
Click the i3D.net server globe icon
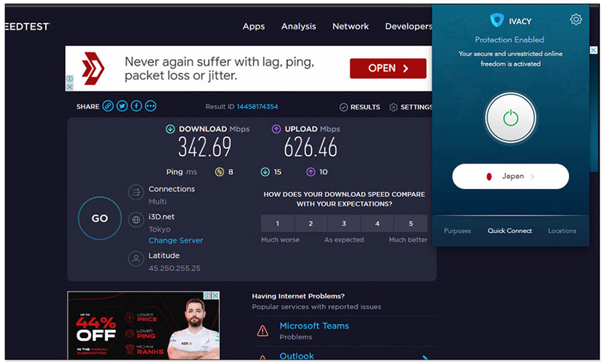tap(136, 220)
